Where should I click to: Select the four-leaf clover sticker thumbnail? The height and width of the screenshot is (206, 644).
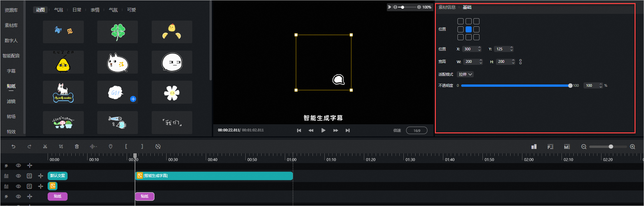point(118,32)
